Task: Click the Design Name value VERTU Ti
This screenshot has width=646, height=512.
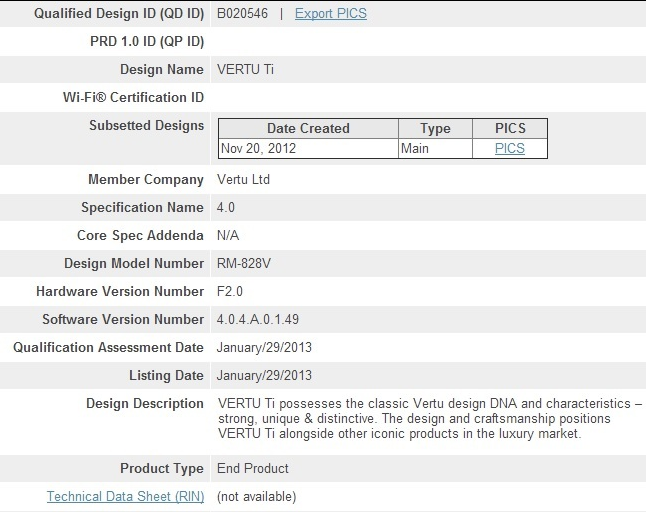Action: 245,69
